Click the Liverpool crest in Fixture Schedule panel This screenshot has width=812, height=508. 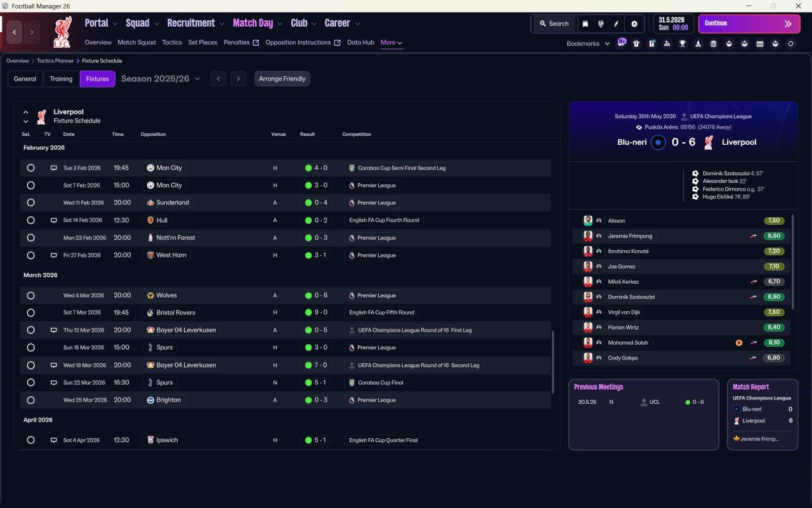click(41, 116)
